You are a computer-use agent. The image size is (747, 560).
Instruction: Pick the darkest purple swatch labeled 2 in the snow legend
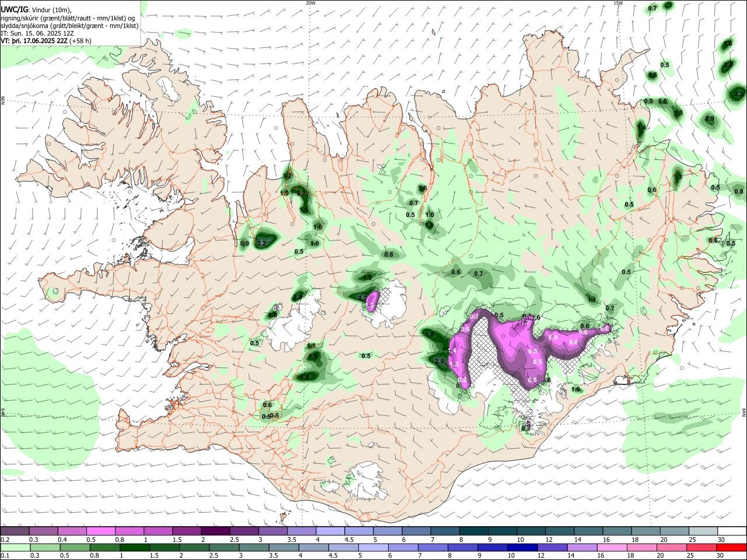(x=215, y=531)
